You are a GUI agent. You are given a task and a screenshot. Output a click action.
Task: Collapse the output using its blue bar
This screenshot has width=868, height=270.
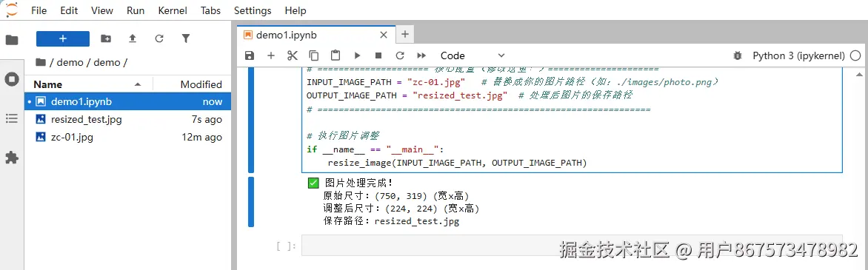tap(251, 202)
